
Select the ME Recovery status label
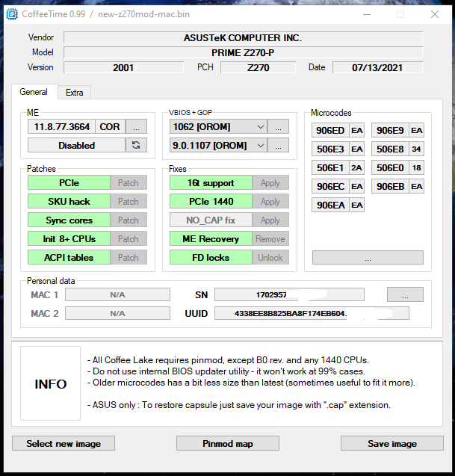(x=211, y=238)
